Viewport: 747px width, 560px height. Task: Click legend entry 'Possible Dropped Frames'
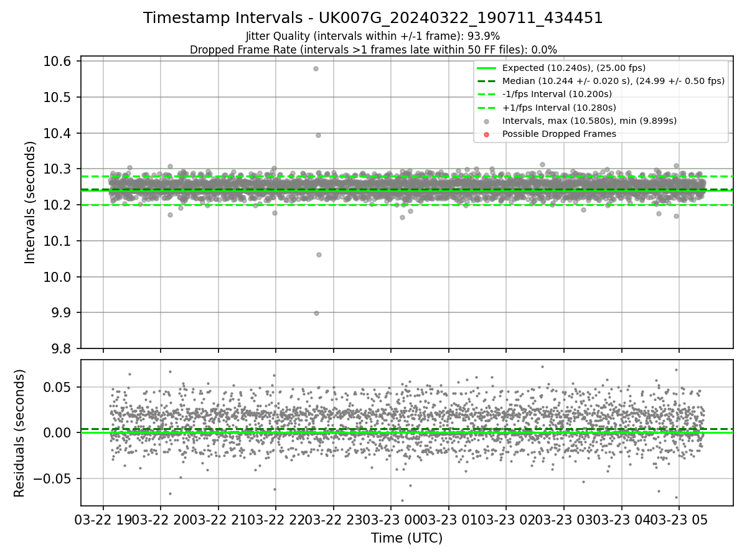point(558,134)
